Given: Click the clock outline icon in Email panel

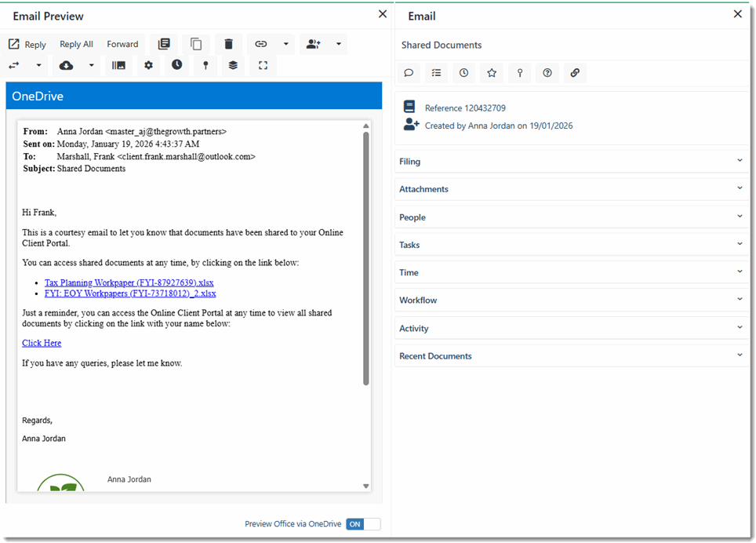Looking at the screenshot, I should click(x=463, y=73).
